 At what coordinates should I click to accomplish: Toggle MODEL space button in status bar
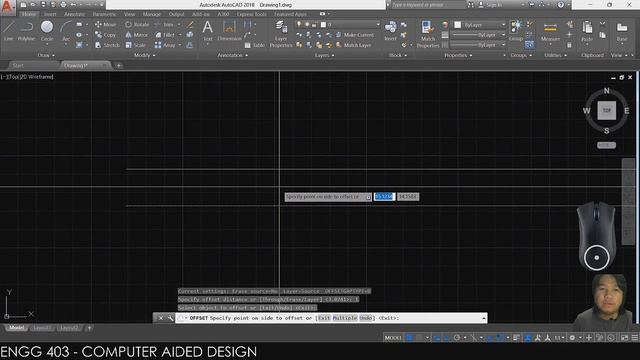pyautogui.click(x=393, y=338)
